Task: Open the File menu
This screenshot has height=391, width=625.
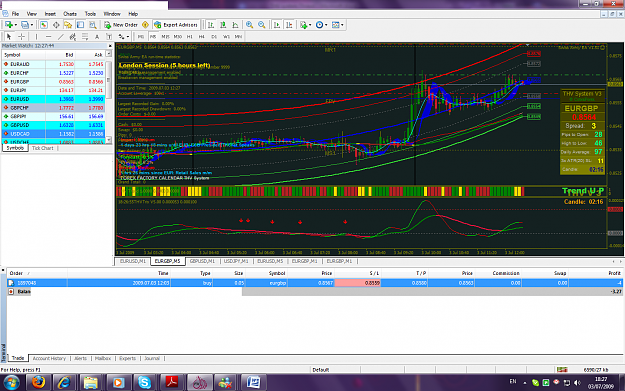Action: [15, 14]
